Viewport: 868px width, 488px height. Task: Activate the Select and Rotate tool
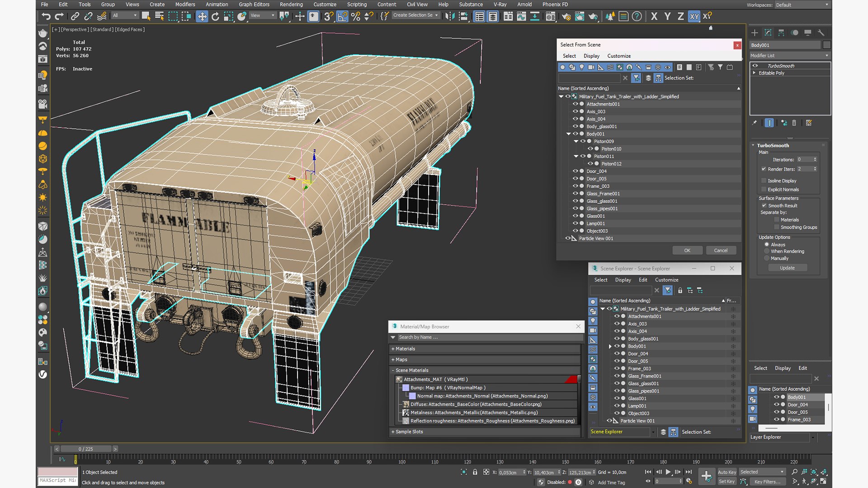pos(215,16)
